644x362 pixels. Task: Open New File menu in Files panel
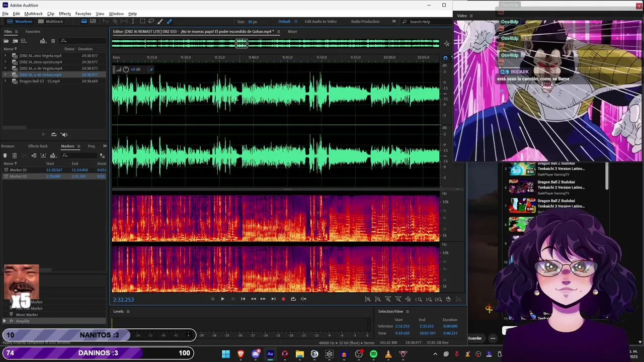click(x=24, y=41)
